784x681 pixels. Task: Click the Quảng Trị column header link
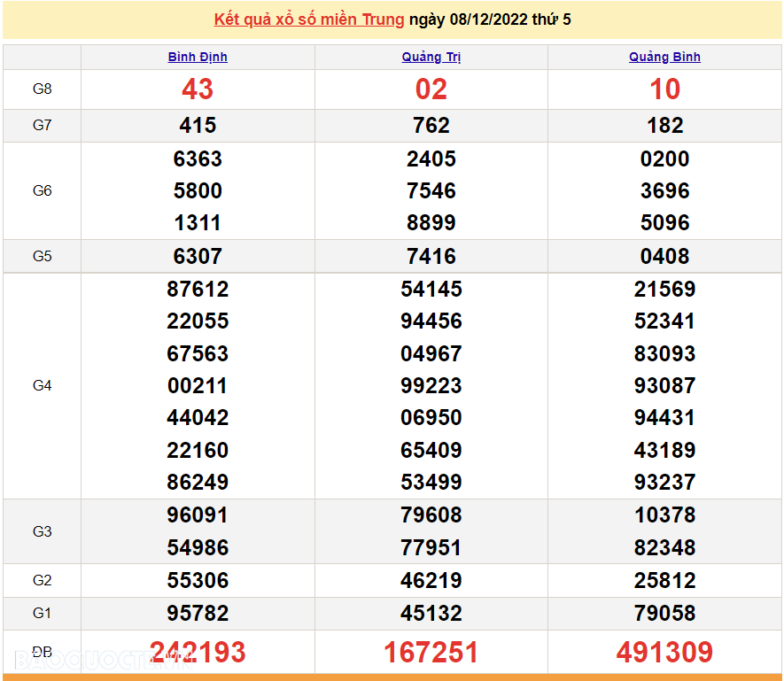click(x=431, y=56)
